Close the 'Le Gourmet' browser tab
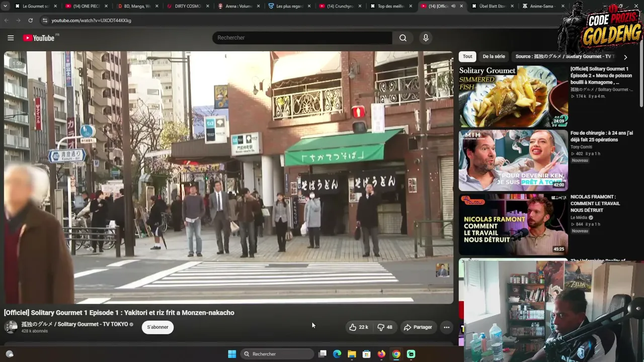The width and height of the screenshot is (644, 362). click(x=55, y=6)
